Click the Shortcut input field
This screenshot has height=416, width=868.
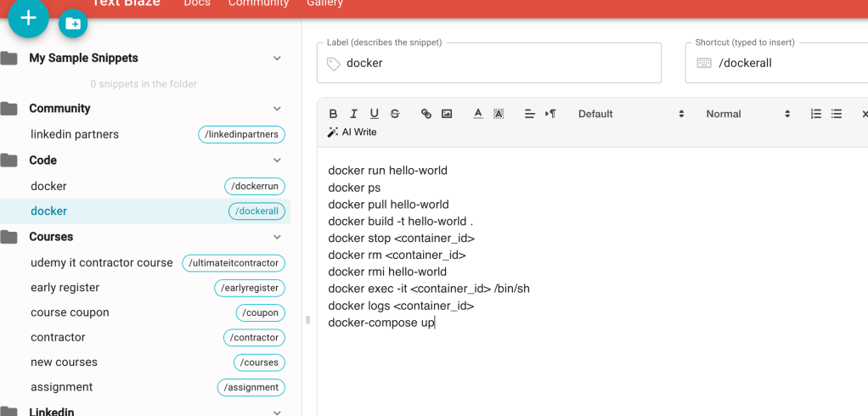coord(776,63)
